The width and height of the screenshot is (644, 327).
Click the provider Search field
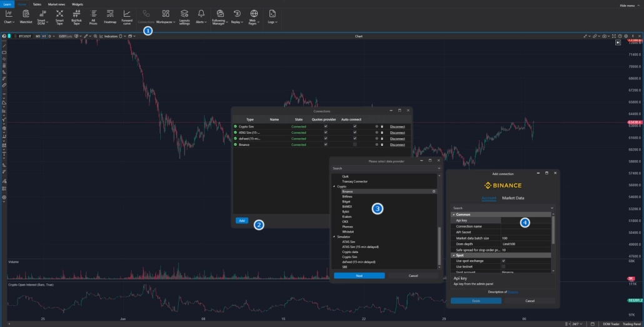(386, 168)
